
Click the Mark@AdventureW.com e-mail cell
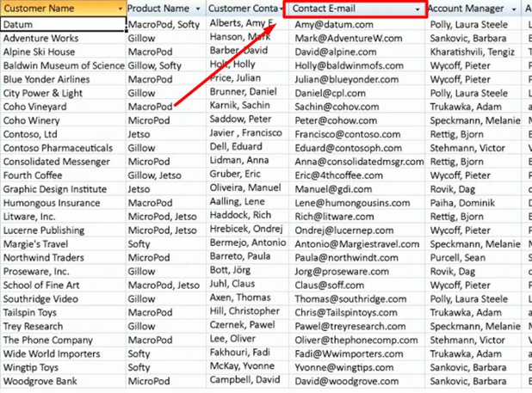pos(357,39)
